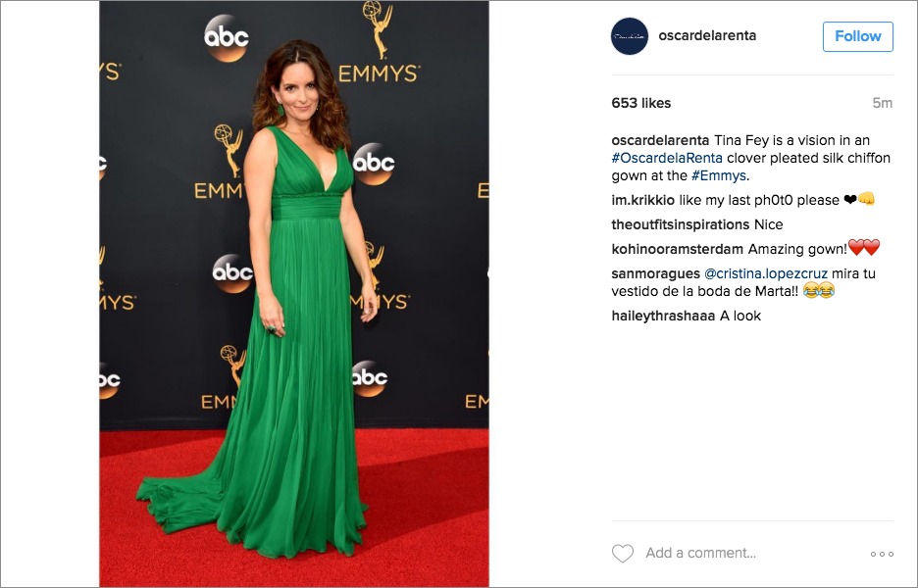Click the oscardelarenta profile avatar
The image size is (918, 588).
[630, 36]
